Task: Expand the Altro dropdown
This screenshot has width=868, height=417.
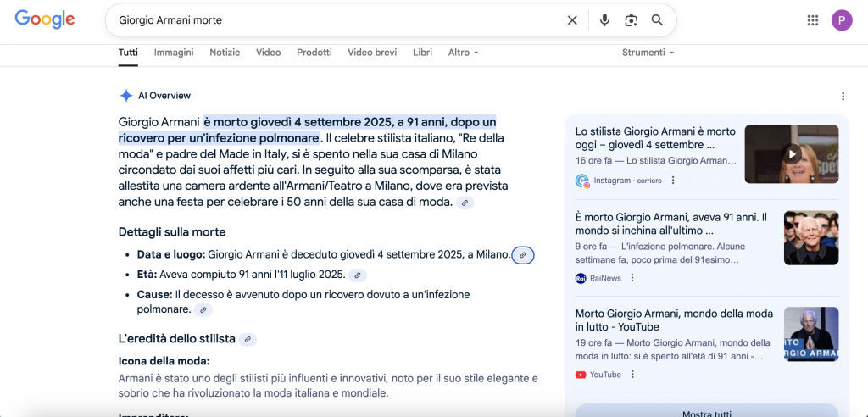Action: pos(464,53)
